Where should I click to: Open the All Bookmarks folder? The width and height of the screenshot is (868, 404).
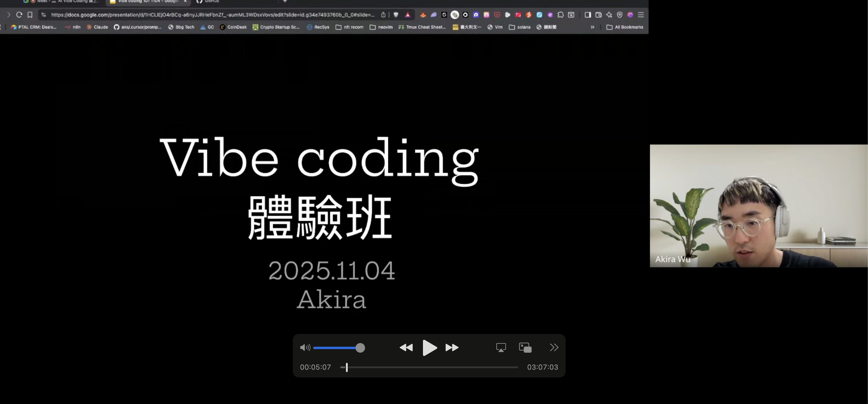tap(625, 27)
